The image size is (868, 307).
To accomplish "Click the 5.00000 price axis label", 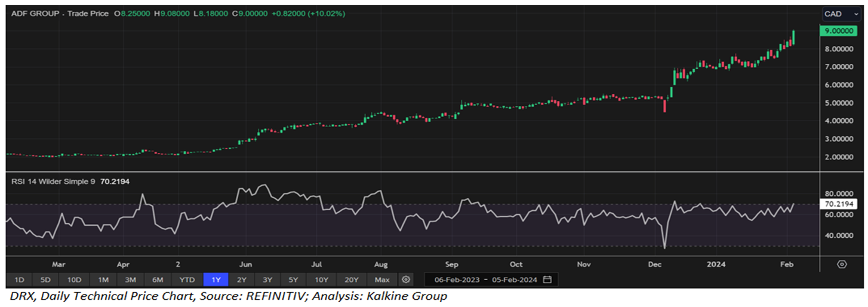I will [x=839, y=103].
